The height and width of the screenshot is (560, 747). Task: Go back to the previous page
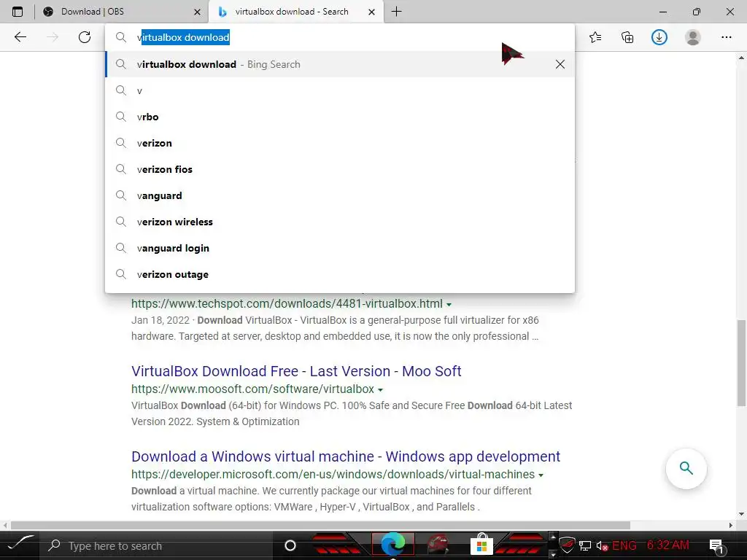coord(20,37)
